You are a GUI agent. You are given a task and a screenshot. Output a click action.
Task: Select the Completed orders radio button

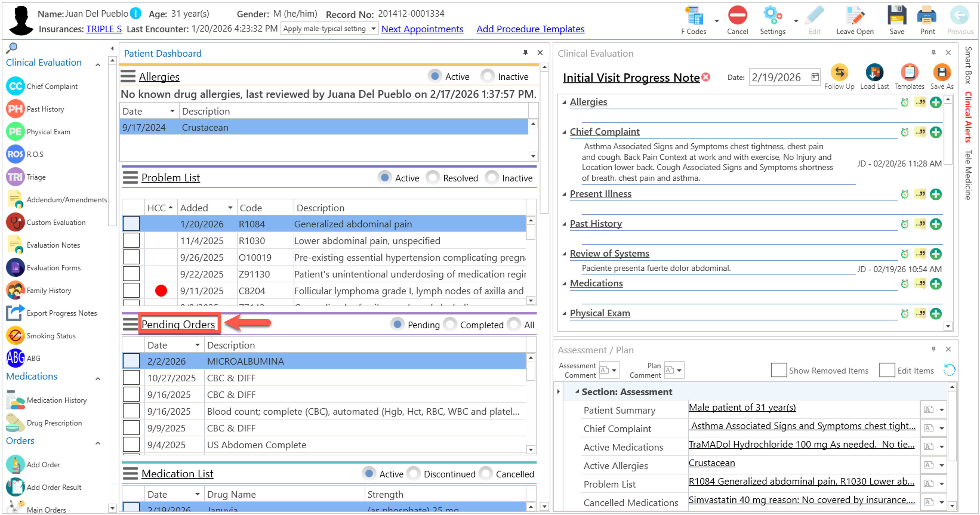tap(450, 324)
